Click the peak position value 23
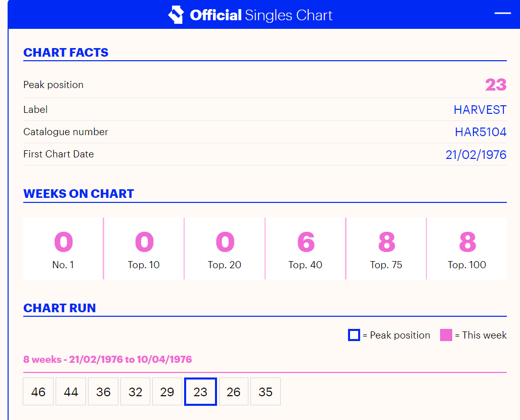This screenshot has width=520, height=420. 495,85
